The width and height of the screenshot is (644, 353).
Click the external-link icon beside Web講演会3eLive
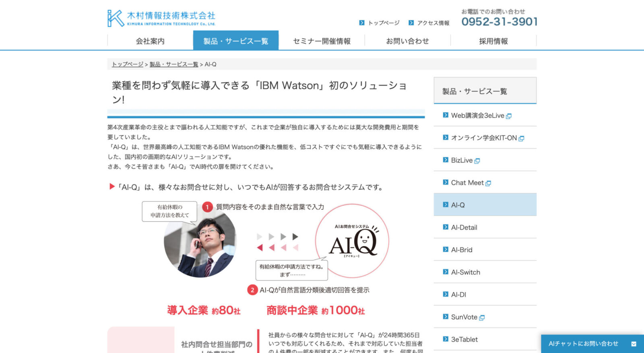point(509,116)
